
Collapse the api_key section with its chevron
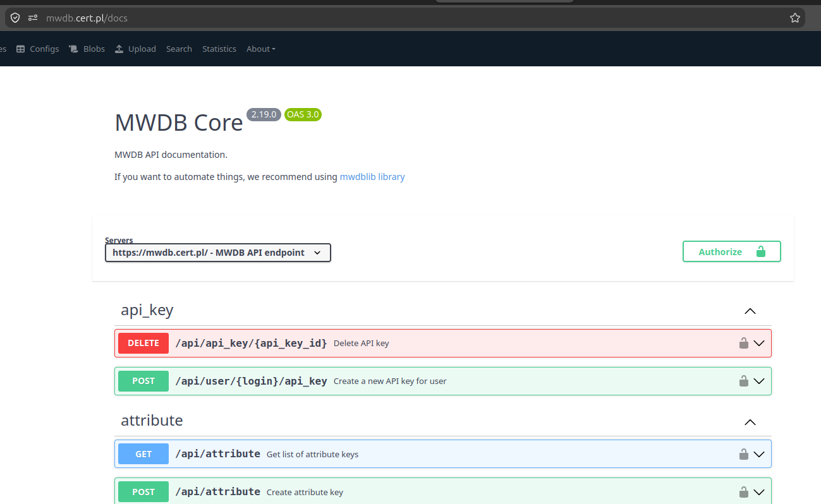coord(750,311)
